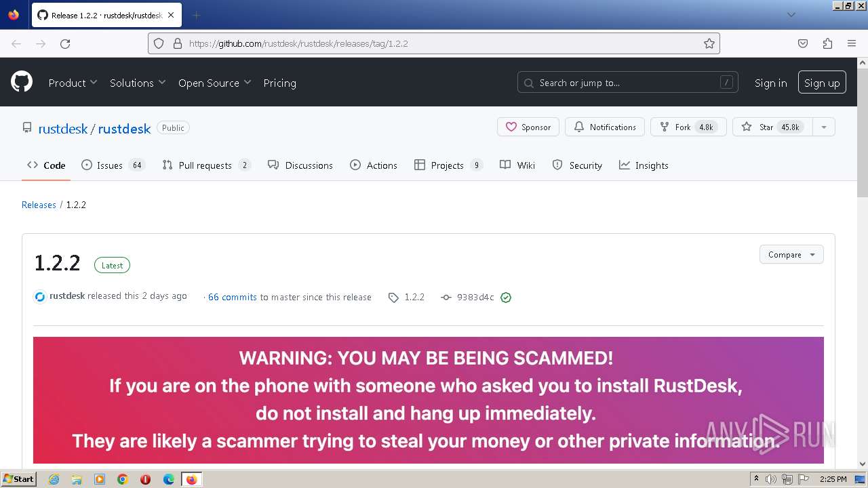Expand the star lists dropdown arrow
Image resolution: width=868 pixels, height=488 pixels.
pos(823,127)
